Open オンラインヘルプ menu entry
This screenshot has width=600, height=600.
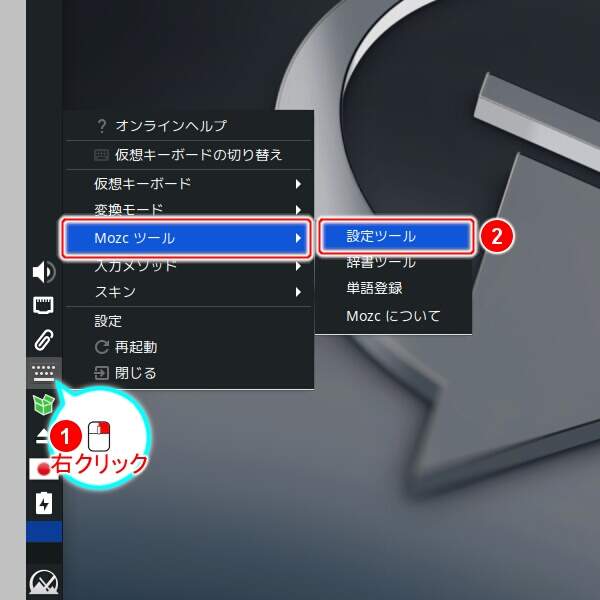(x=189, y=126)
